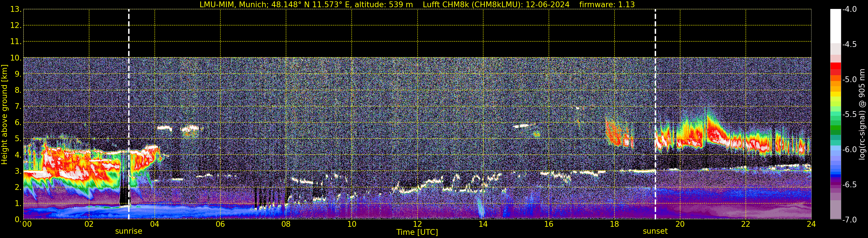The width and height of the screenshot is (868, 238).
Task: Click the time tick label '16'
Action: (x=549, y=224)
